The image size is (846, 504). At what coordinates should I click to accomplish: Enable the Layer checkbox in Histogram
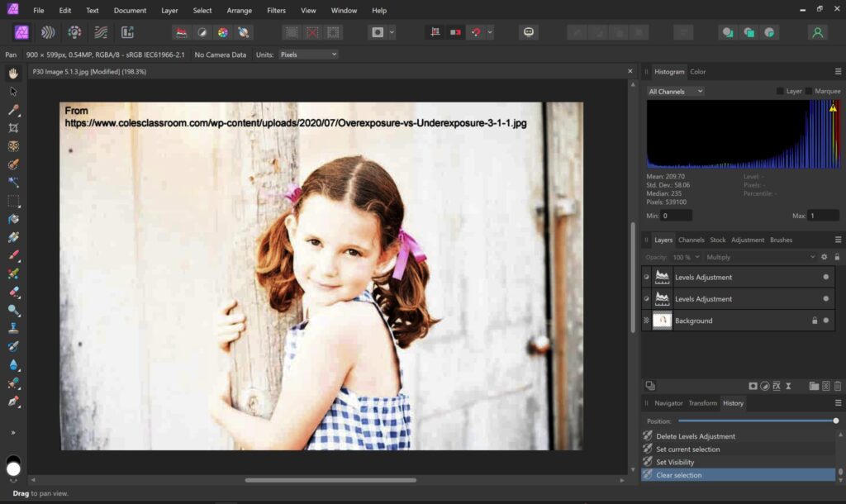tap(781, 91)
